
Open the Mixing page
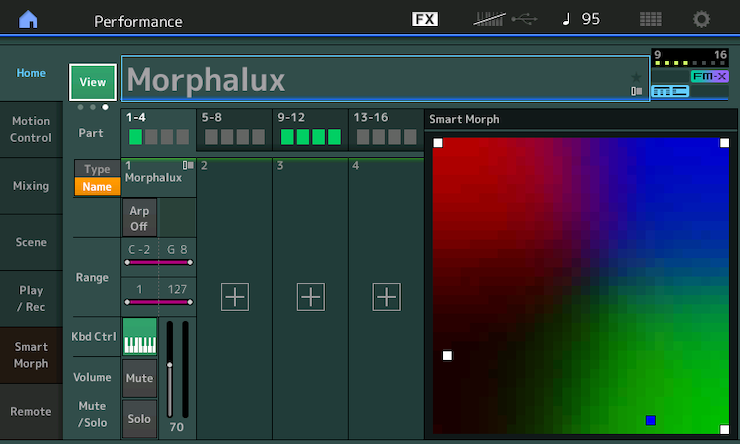31,186
